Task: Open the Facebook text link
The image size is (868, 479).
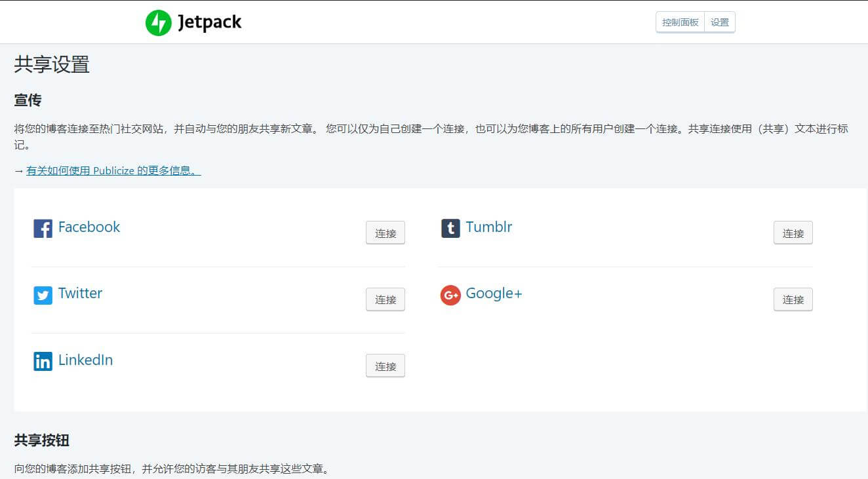Action: click(x=89, y=227)
